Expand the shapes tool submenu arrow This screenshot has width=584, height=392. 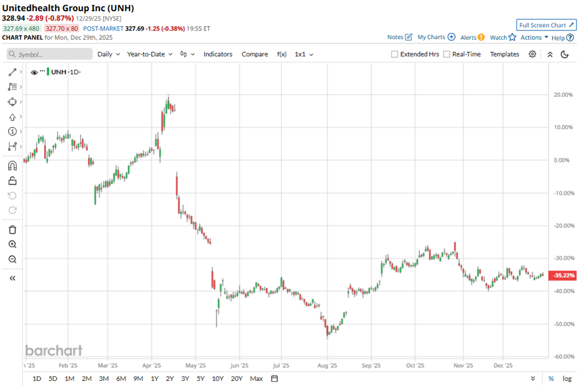(21, 102)
